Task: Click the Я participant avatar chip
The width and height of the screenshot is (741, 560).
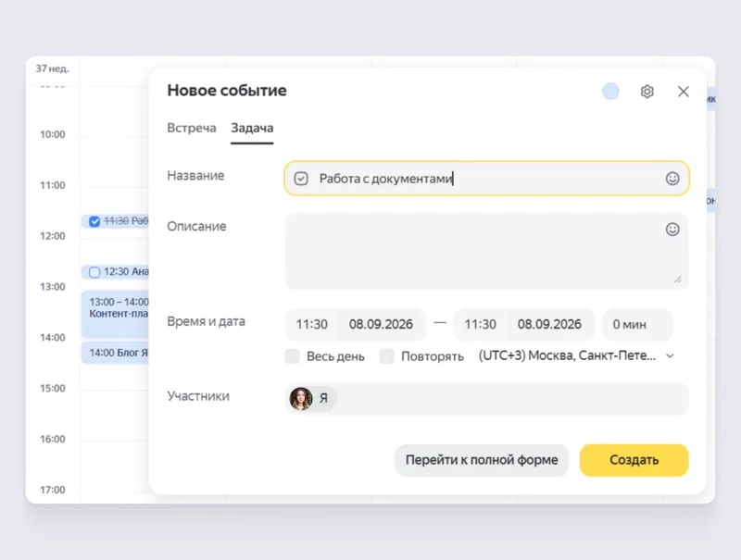Action: (x=312, y=399)
